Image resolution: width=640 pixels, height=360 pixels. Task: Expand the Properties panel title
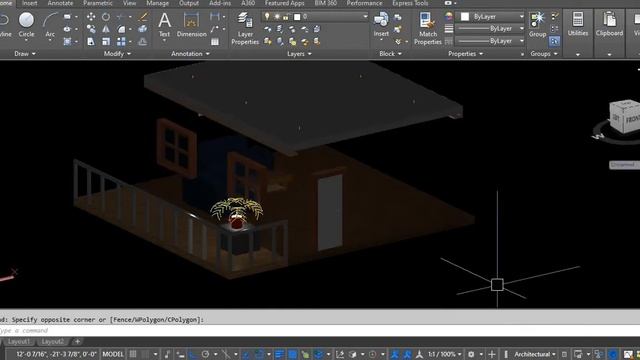pyautogui.click(x=465, y=53)
